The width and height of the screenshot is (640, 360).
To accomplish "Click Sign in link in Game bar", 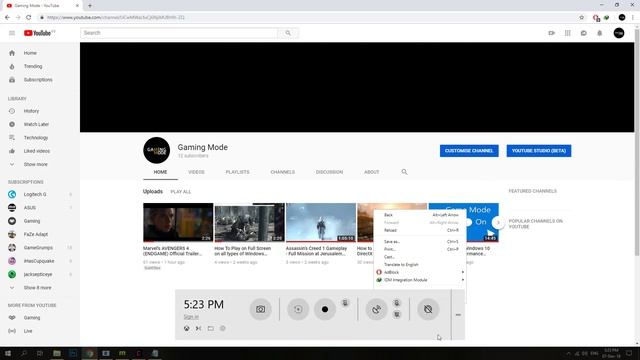I will tap(191, 317).
